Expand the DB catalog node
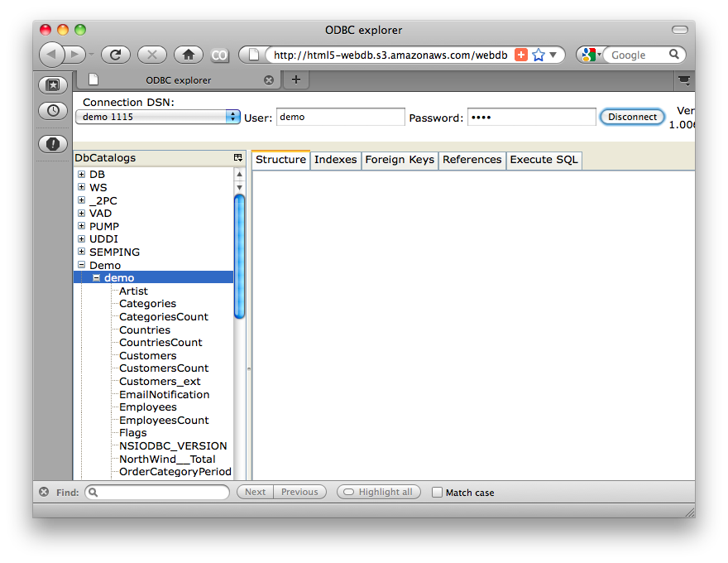The image size is (728, 563). point(82,175)
